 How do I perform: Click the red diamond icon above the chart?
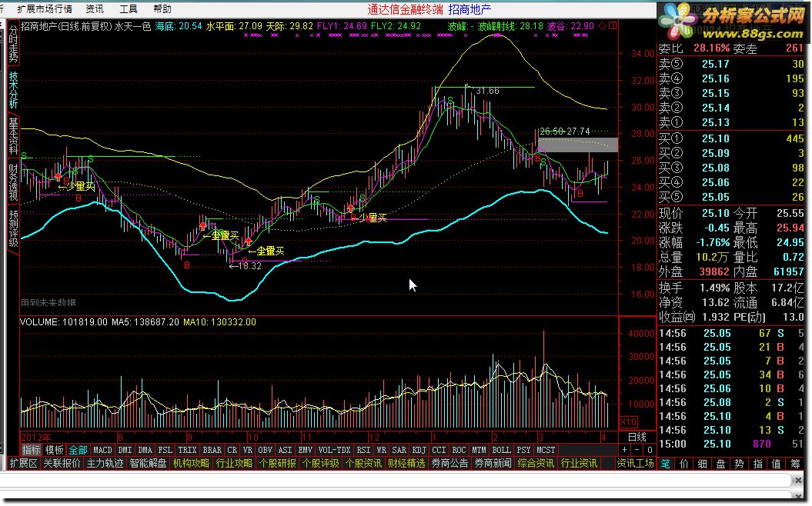point(603,25)
